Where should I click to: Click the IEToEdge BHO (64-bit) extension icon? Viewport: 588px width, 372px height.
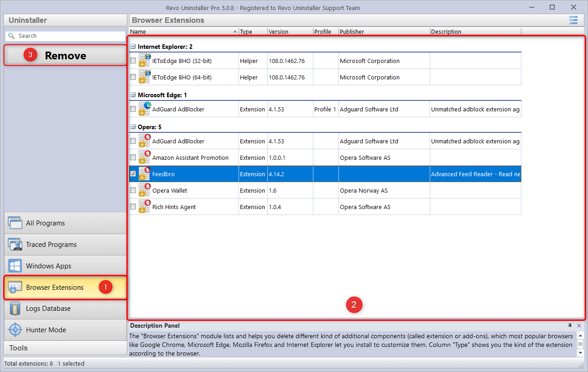tap(145, 77)
